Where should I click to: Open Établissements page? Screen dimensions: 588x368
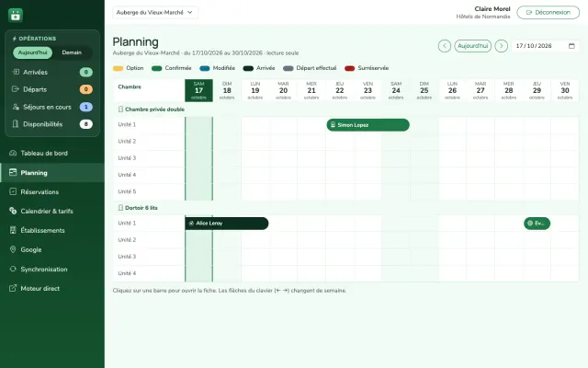point(52,230)
